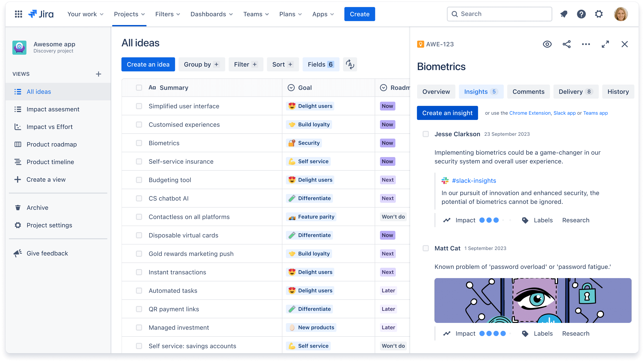
Task: Click the auto-refresh icon next to Fields
Action: click(x=350, y=65)
